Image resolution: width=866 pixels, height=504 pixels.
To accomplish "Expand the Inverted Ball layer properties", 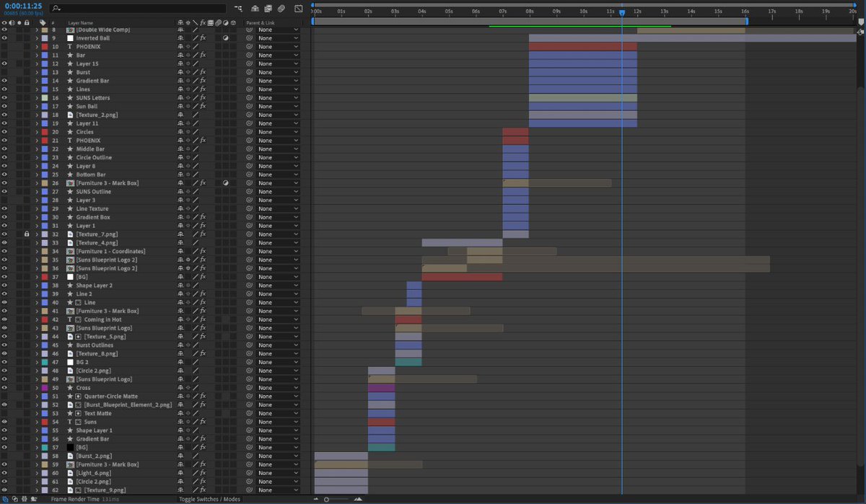I will pyautogui.click(x=37, y=38).
